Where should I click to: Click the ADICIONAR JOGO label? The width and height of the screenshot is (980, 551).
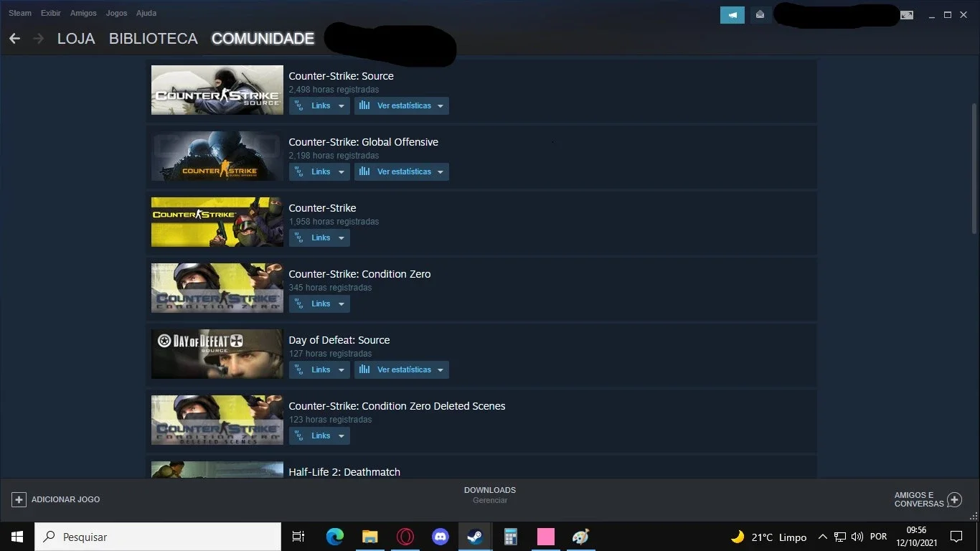[65, 499]
